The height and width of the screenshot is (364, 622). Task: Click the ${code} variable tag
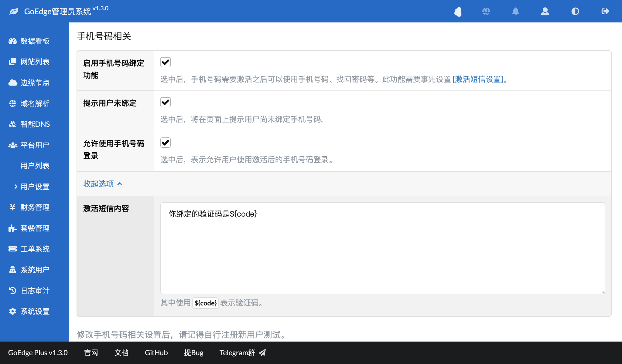[x=206, y=303]
